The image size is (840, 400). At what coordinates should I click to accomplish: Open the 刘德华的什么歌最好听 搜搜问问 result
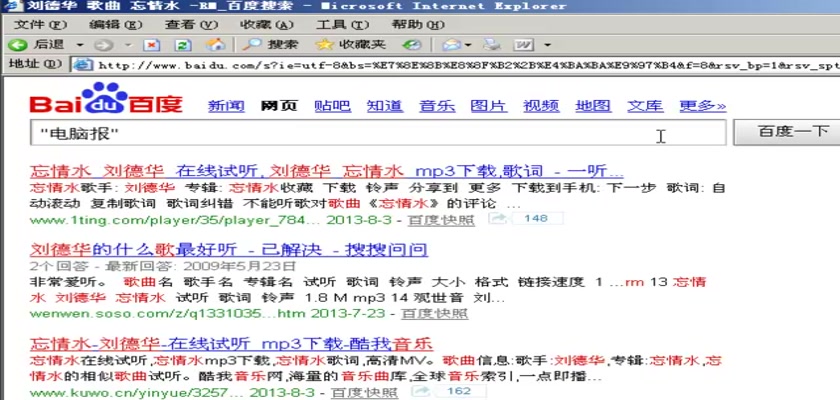(229, 250)
